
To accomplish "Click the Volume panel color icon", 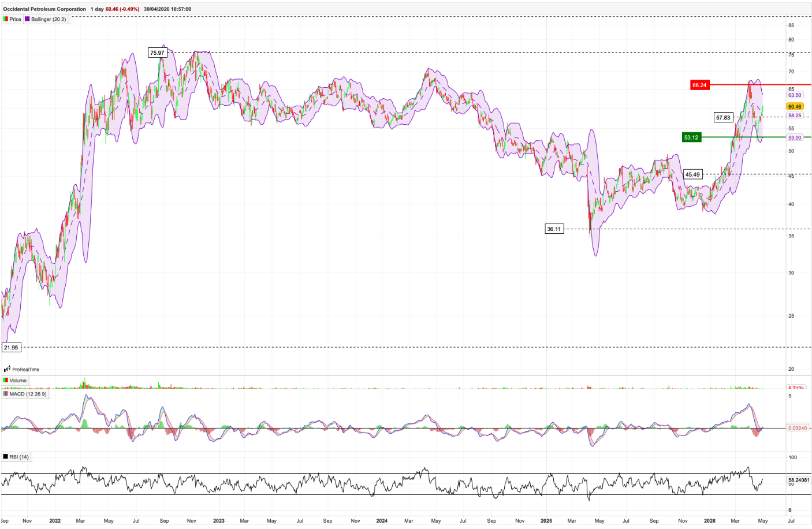I will [x=6, y=381].
